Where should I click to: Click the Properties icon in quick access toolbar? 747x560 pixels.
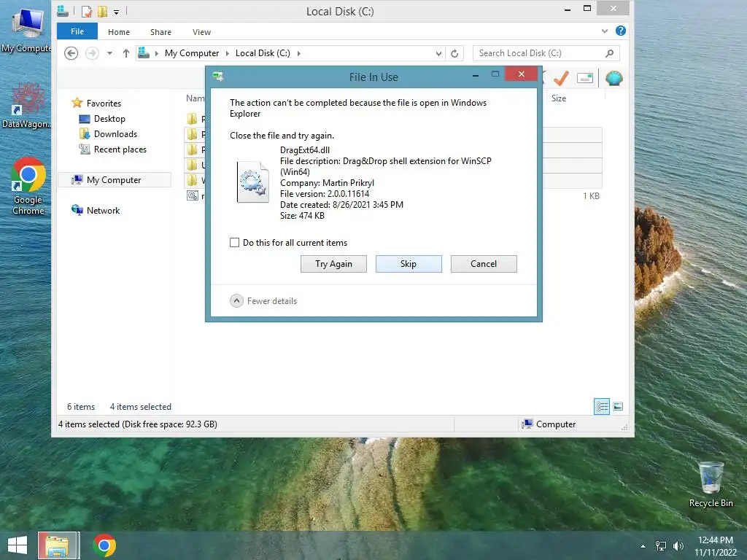pyautogui.click(x=87, y=11)
